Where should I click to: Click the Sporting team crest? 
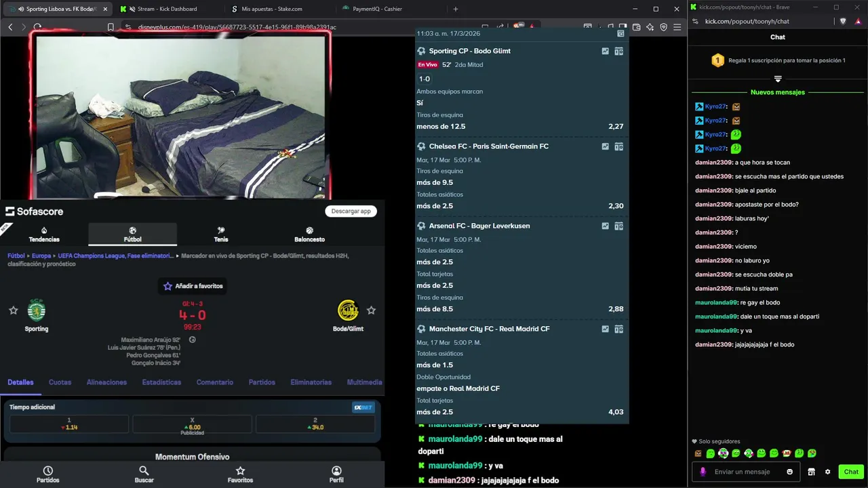point(37,310)
